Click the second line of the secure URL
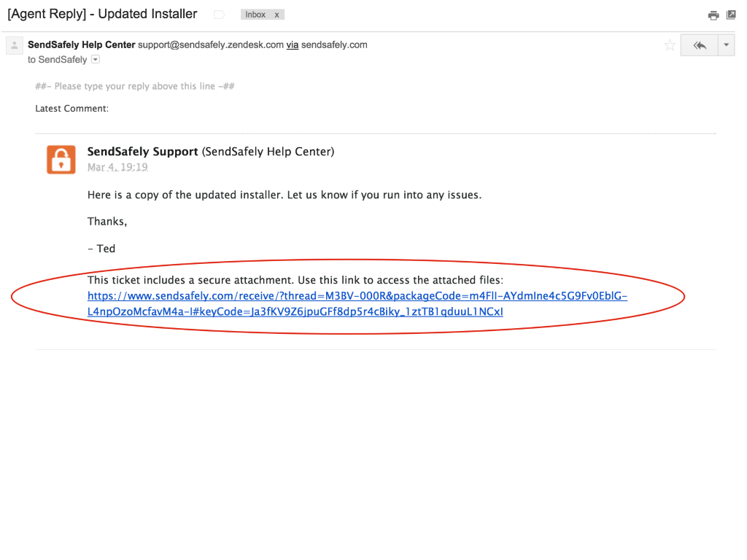Screen dimensions: 747x560 (x=295, y=311)
